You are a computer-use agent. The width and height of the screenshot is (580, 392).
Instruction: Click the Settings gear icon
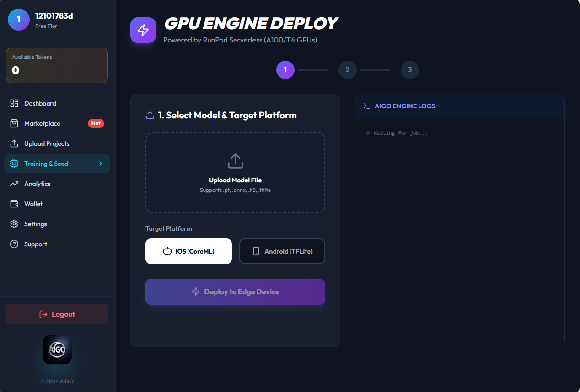coord(14,224)
